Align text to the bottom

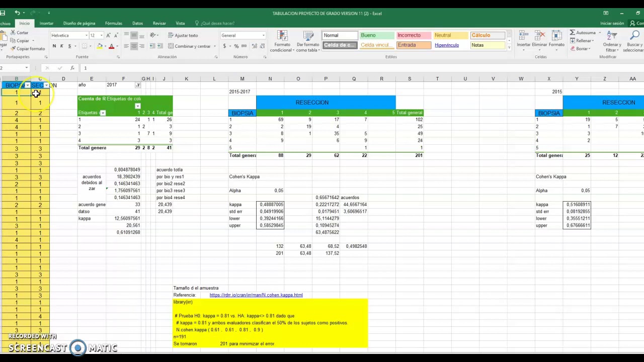142,36
